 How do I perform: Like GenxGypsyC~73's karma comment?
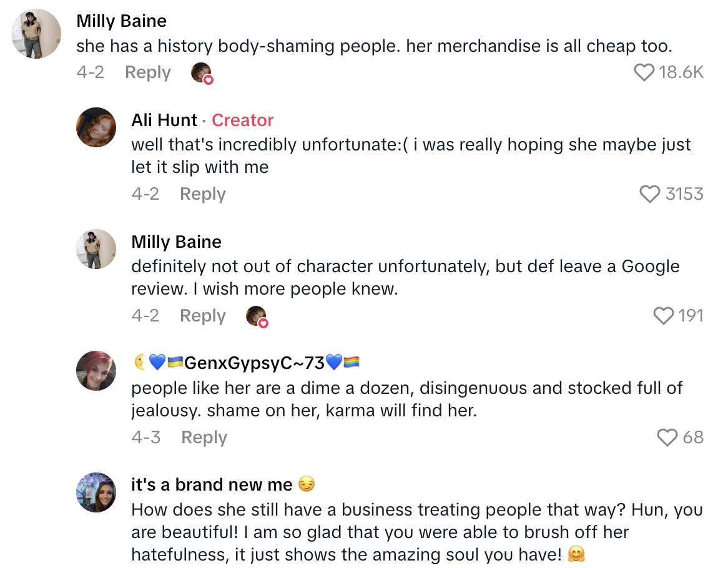tap(667, 438)
